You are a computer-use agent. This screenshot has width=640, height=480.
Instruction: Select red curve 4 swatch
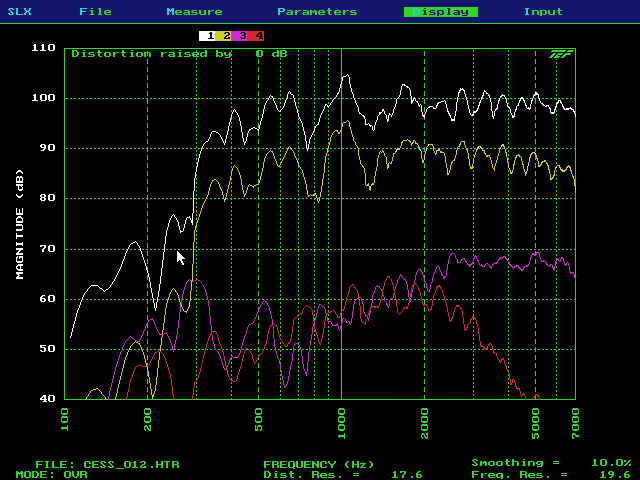tap(256, 36)
